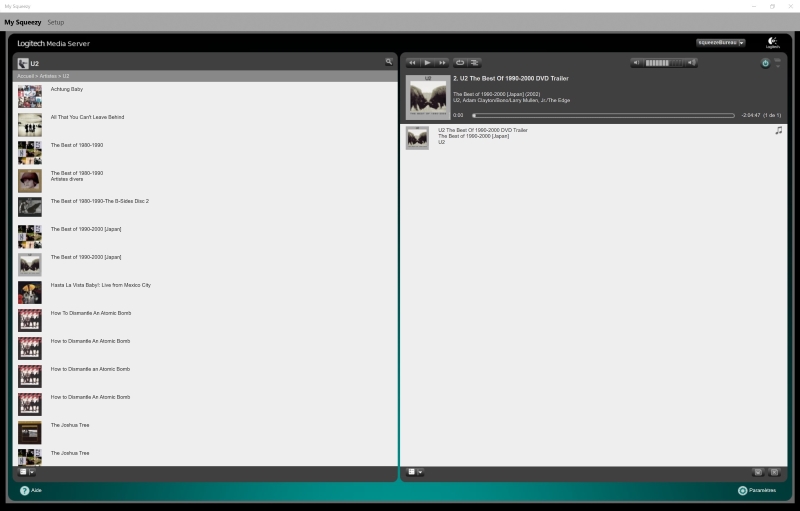Skip to next track with forward button
The height and width of the screenshot is (511, 800).
pyautogui.click(x=442, y=63)
